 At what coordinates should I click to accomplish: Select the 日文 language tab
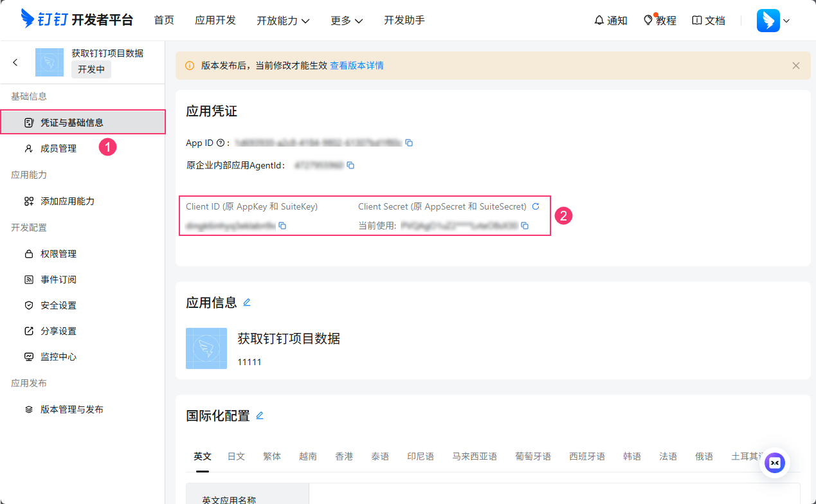(x=236, y=456)
